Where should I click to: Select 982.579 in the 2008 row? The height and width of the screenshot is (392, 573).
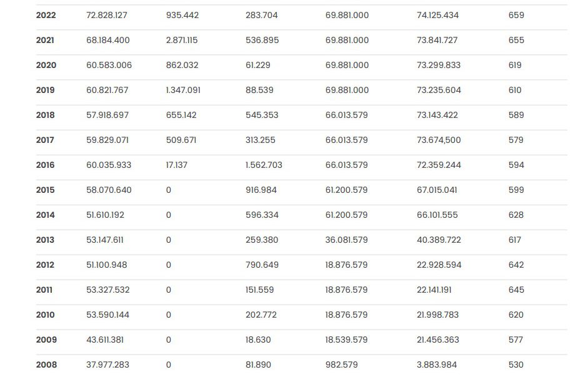342,365
